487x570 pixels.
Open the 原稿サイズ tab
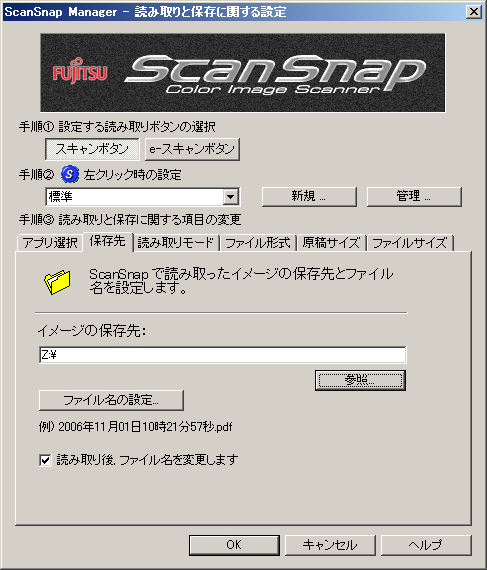click(331, 242)
